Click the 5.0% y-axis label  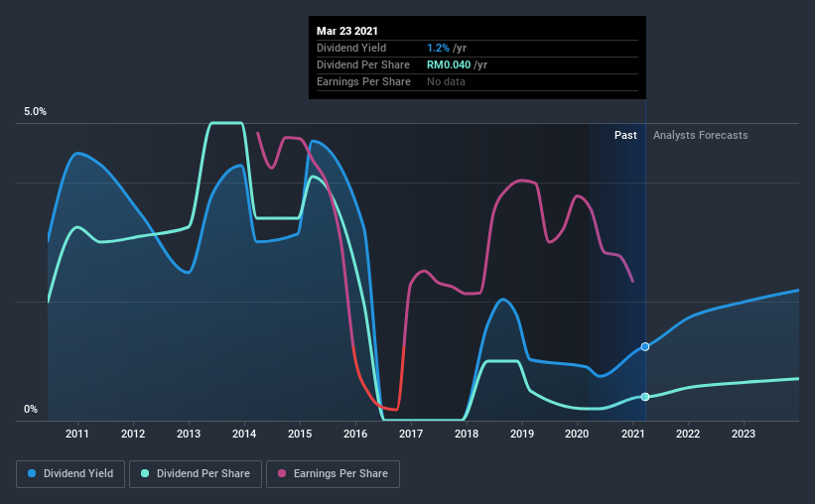coord(36,112)
